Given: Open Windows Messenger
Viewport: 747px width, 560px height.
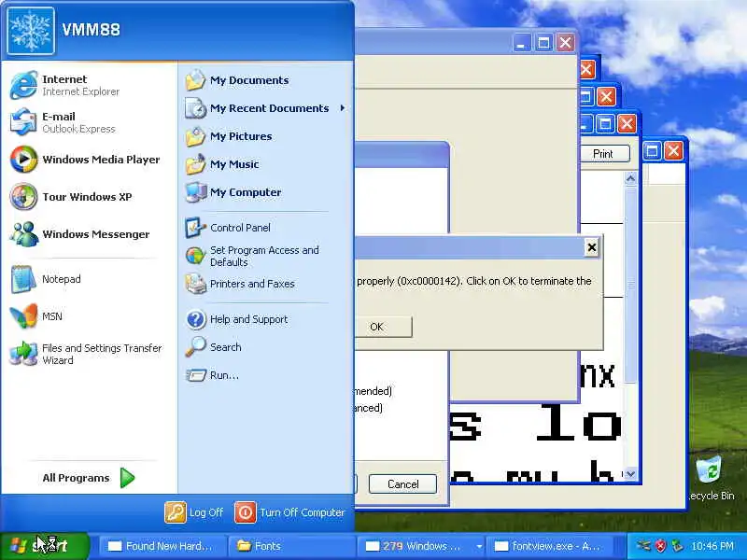Looking at the screenshot, I should (x=88, y=234).
